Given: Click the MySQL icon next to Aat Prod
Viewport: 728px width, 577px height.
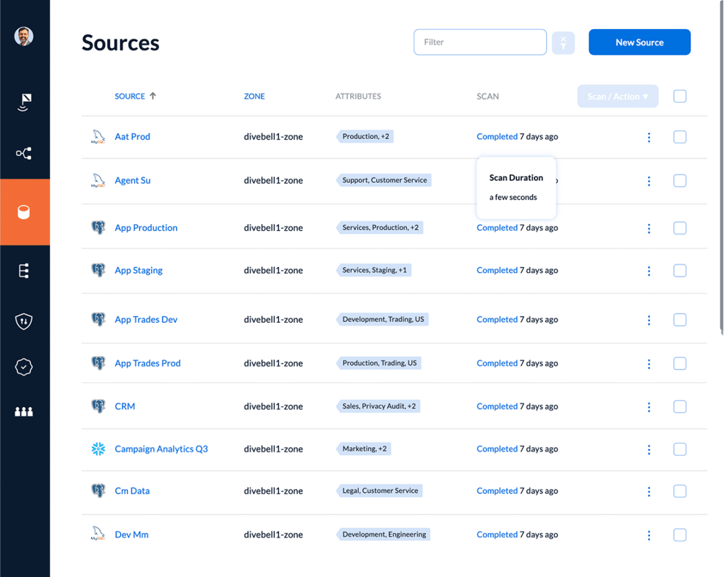Looking at the screenshot, I should pyautogui.click(x=98, y=136).
